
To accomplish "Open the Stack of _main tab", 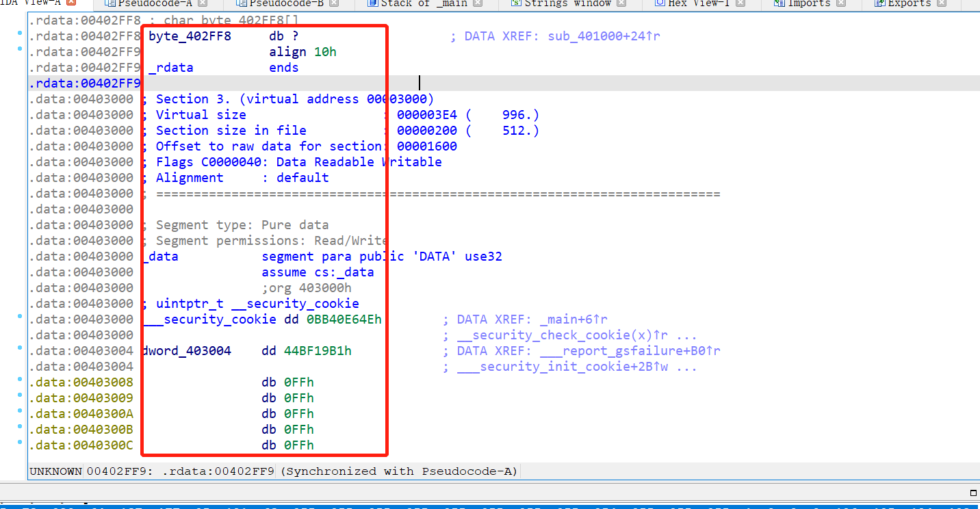I will tap(417, 3).
